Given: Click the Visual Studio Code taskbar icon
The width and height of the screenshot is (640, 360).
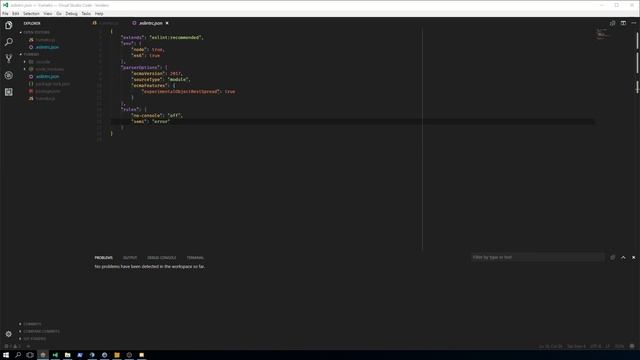Looking at the screenshot, I should (55, 355).
